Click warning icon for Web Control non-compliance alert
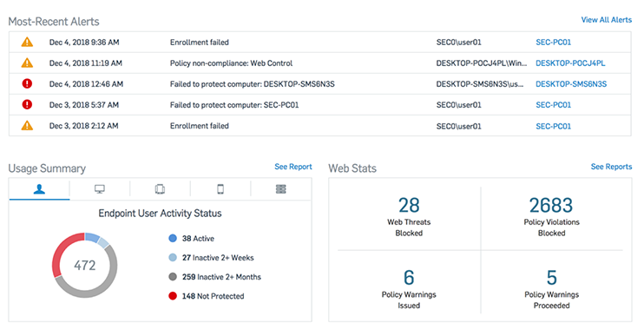644x336 pixels. click(x=27, y=63)
